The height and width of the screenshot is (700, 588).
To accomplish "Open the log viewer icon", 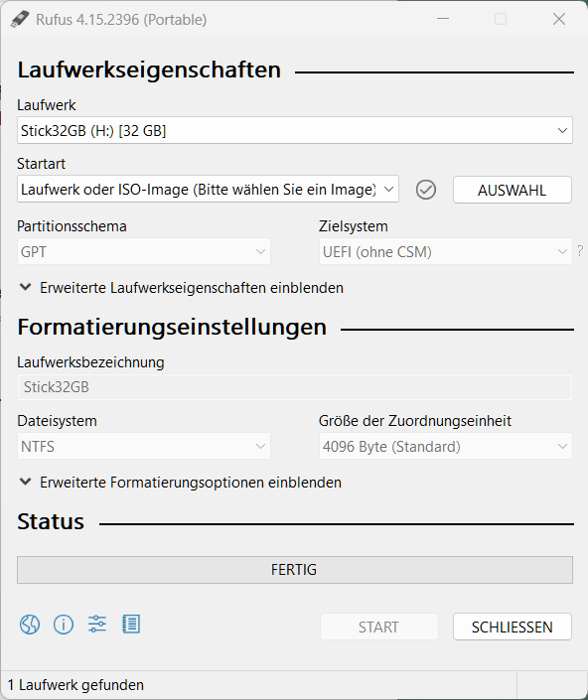I will click(131, 625).
